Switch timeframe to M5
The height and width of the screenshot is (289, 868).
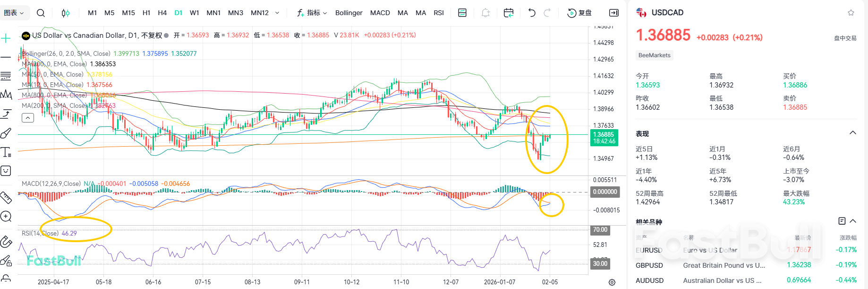(x=110, y=13)
